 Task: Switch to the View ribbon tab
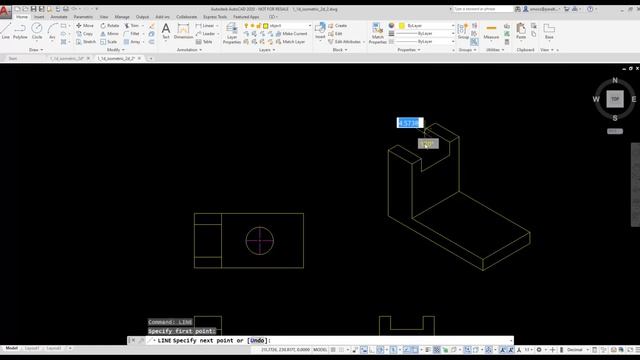tap(104, 17)
